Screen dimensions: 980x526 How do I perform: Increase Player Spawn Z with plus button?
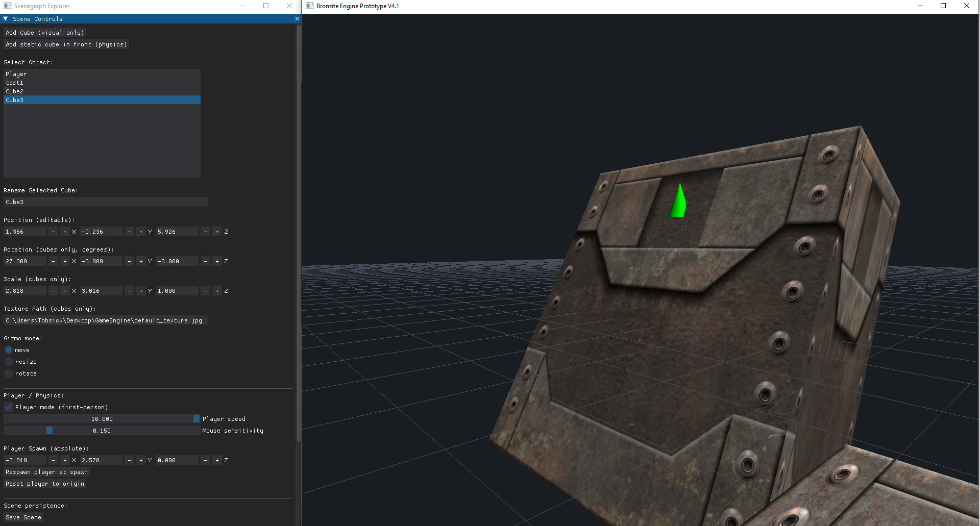217,460
